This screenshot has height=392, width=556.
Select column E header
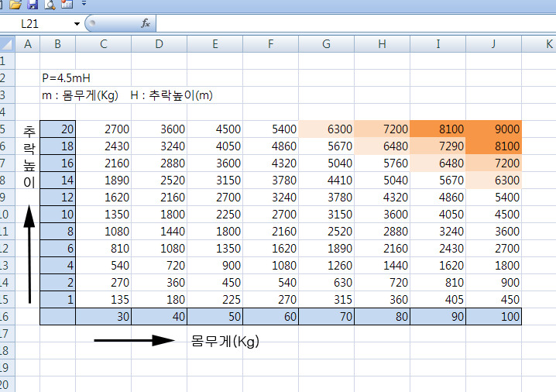tap(215, 44)
